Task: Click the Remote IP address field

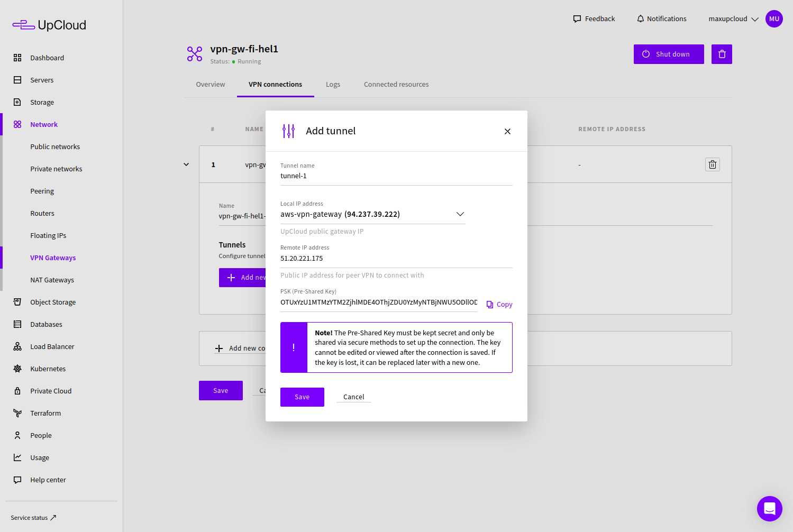Action: (x=396, y=259)
